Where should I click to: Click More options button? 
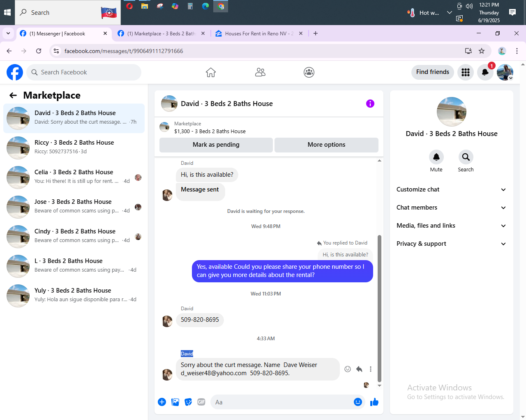tap(326, 145)
